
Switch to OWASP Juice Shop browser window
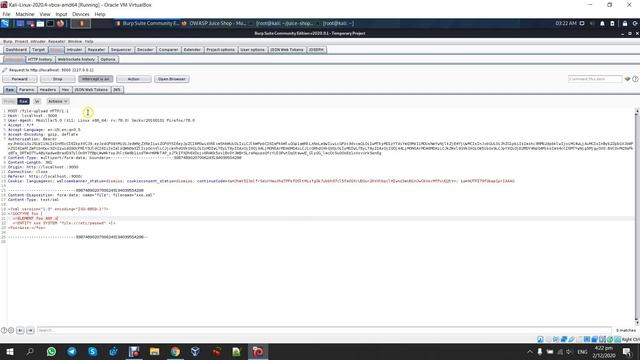213,24
